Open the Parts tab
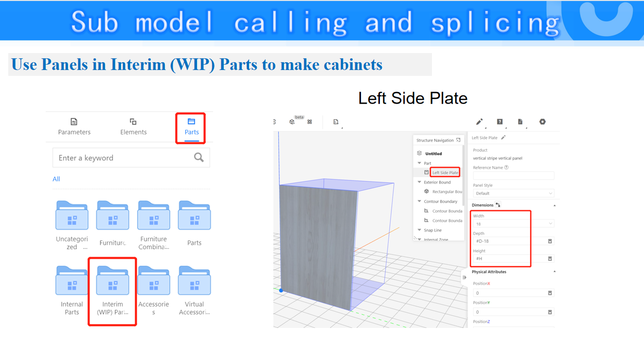 192,126
